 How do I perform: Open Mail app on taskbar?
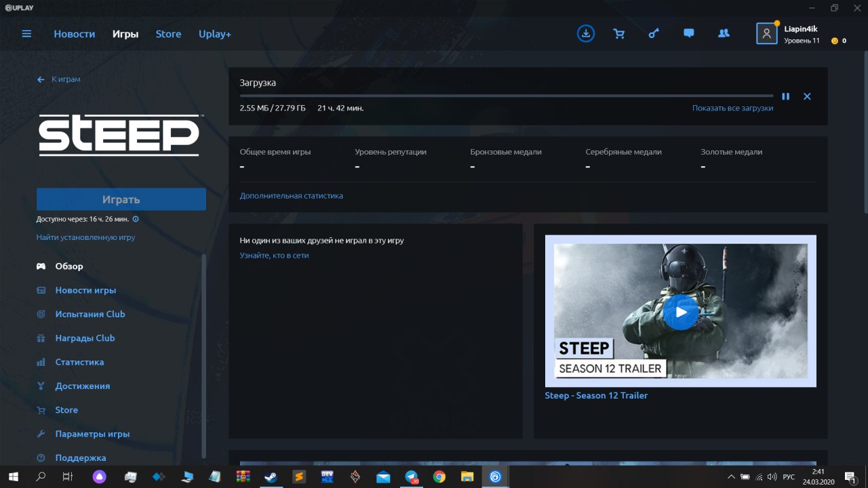tap(383, 476)
